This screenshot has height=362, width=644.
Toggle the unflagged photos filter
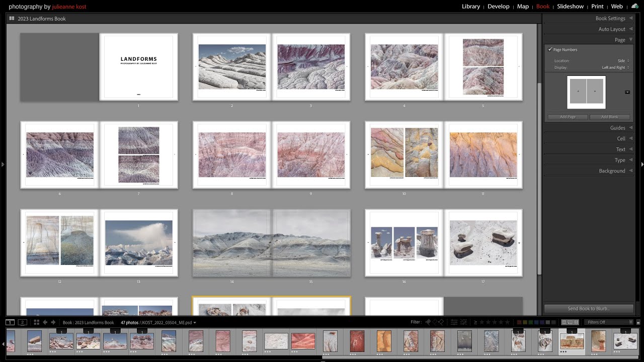tap(435, 322)
